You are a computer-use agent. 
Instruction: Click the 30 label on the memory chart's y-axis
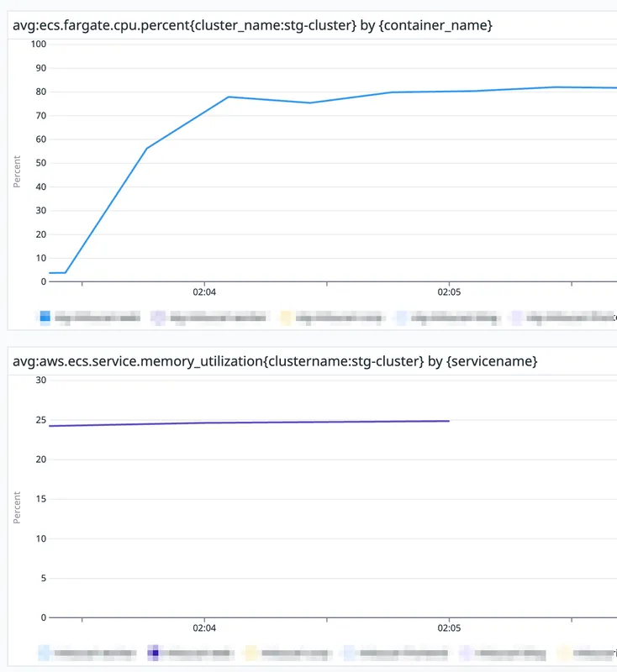pos(40,381)
